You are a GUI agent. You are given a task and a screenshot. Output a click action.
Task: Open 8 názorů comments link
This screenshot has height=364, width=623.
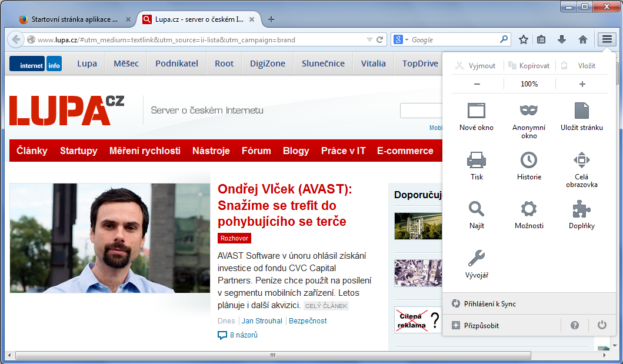click(238, 335)
